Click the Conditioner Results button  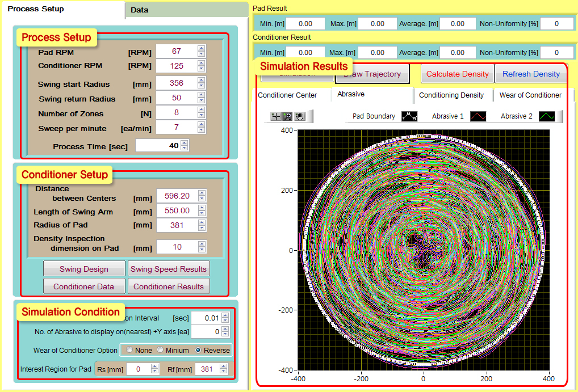pyautogui.click(x=169, y=286)
